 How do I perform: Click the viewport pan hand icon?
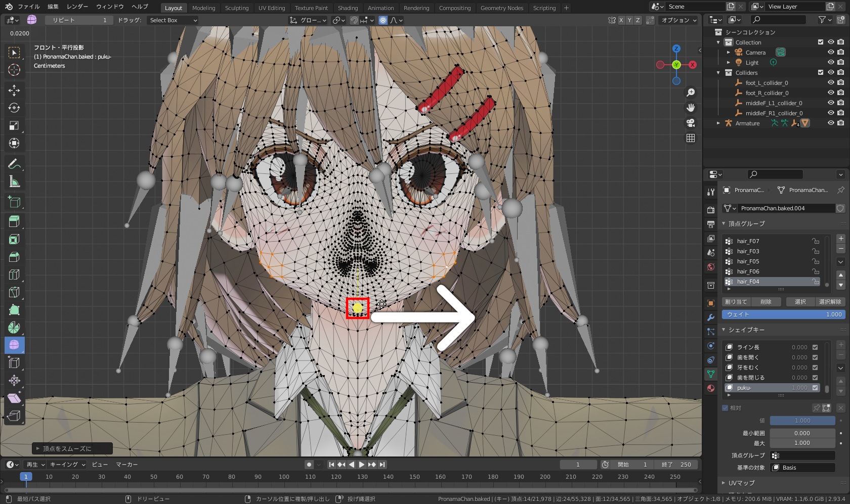[x=691, y=108]
